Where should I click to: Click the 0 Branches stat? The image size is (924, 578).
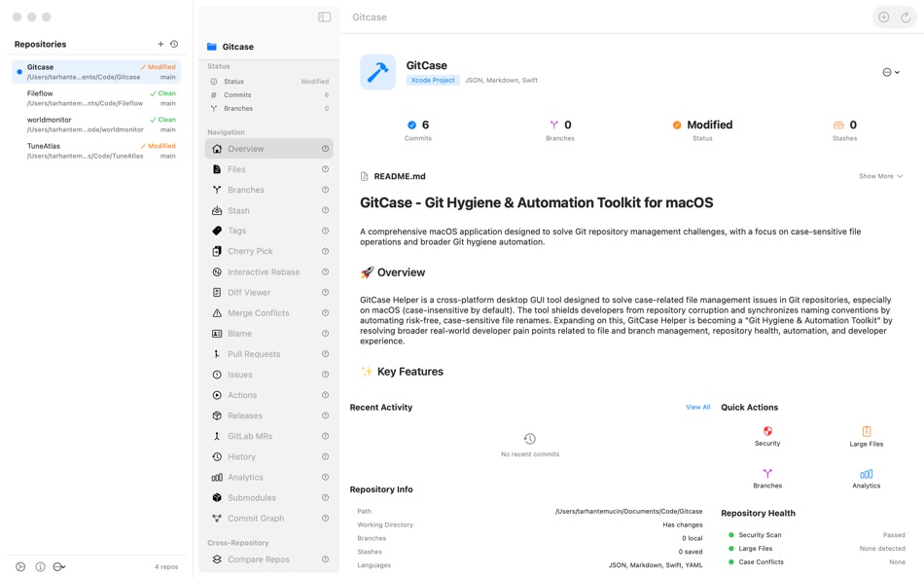(560, 130)
